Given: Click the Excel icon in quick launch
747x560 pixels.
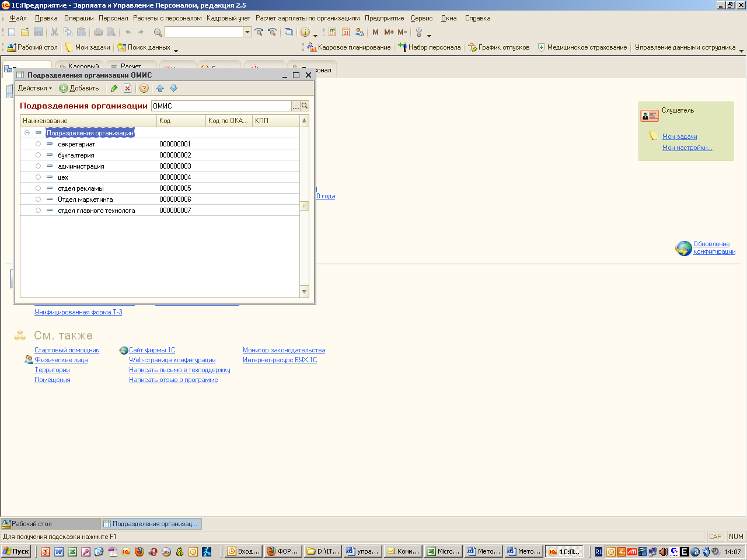Looking at the screenshot, I should coord(72,551).
